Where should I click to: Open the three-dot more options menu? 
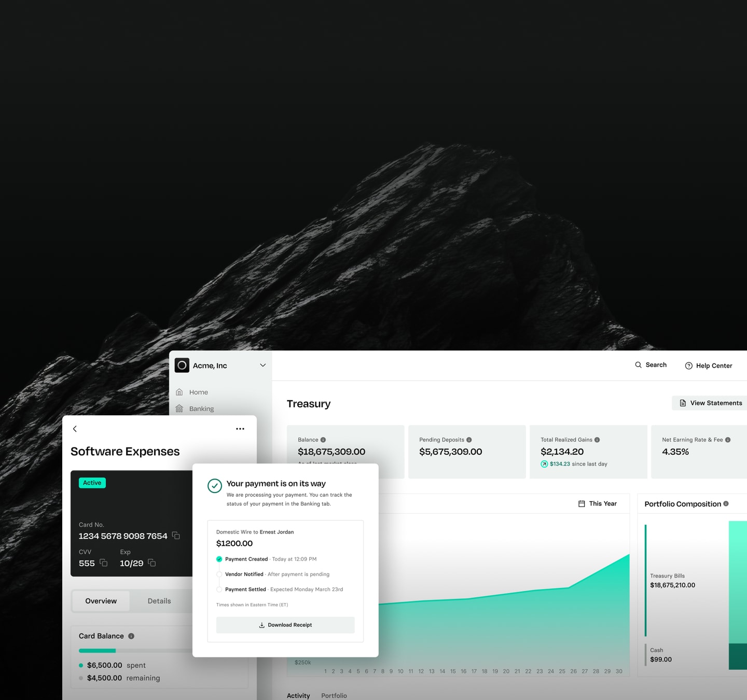(x=240, y=429)
